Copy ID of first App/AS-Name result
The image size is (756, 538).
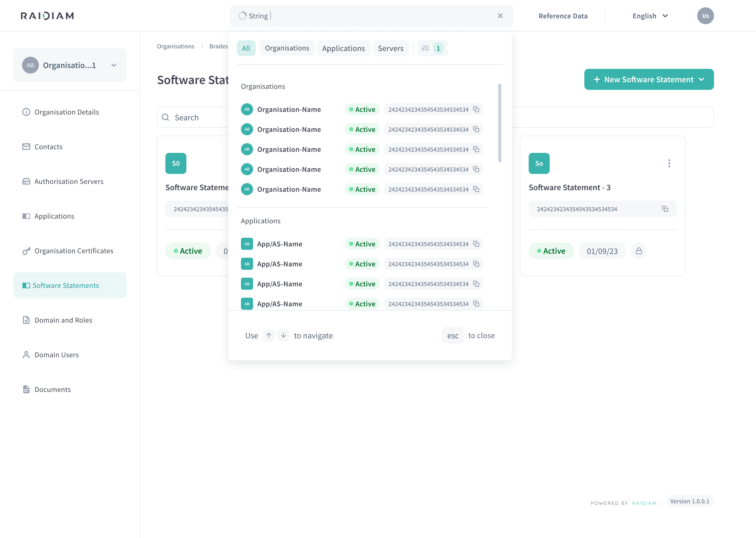coord(476,244)
